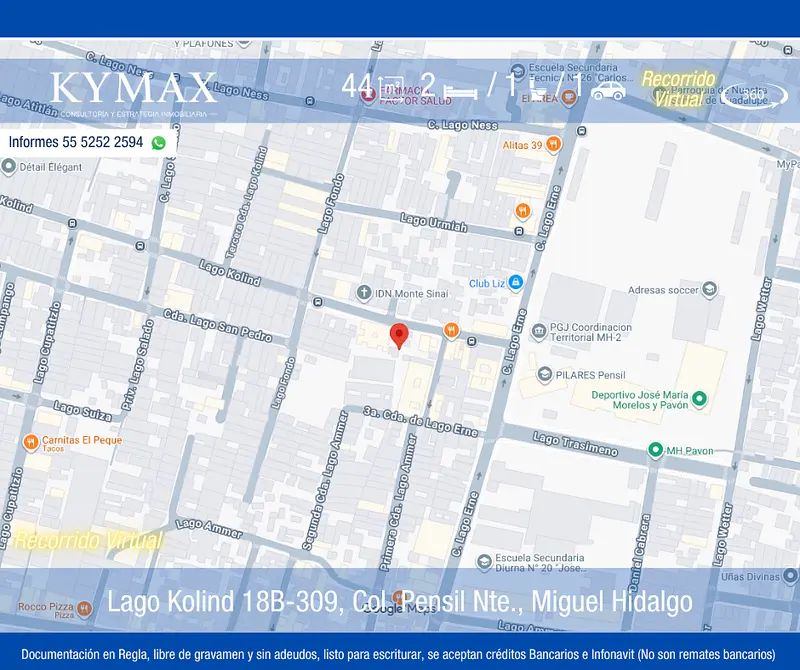Click the Documentación en Regla footer text
The height and width of the screenshot is (670, 800).
(398, 654)
